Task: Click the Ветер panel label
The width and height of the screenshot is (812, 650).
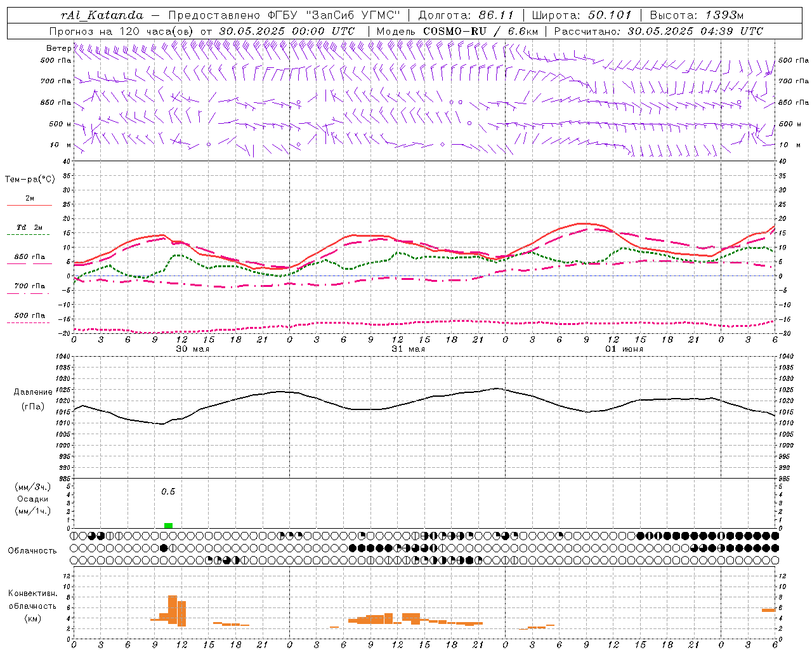Action: click(x=59, y=48)
